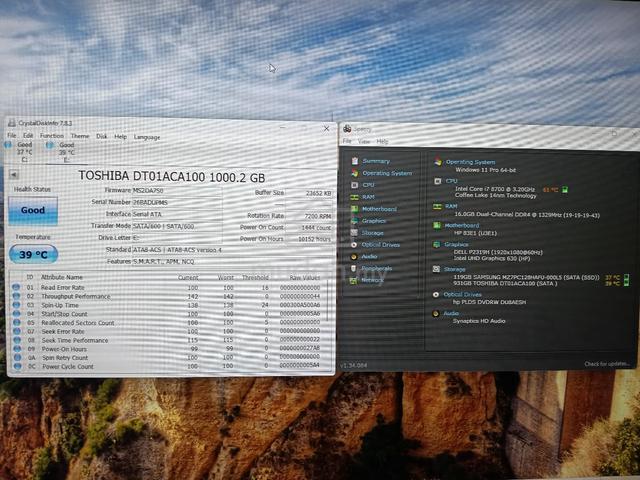Screen dimensions: 640x480
Task: Select Optical Drives in Speccy sidebar
Action: pos(380,245)
